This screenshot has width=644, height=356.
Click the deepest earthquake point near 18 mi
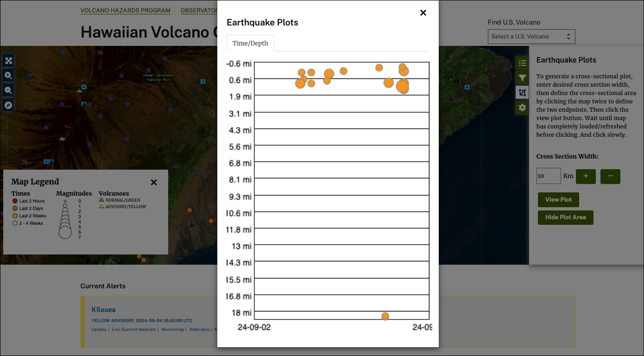[385, 316]
